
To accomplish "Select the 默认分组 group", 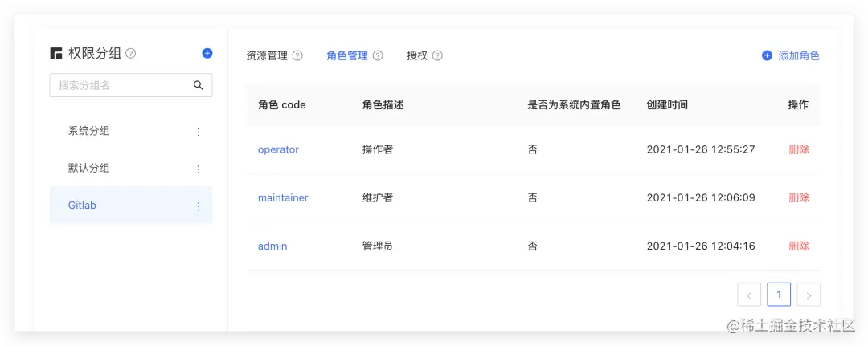I will (131, 169).
